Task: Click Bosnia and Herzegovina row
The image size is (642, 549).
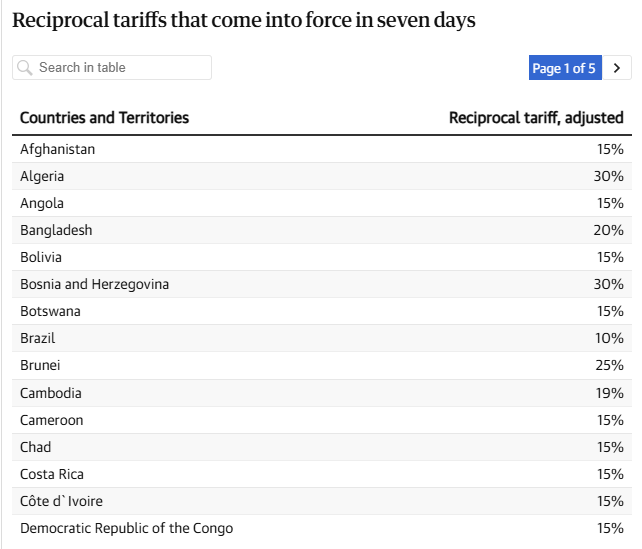Action: [x=322, y=285]
